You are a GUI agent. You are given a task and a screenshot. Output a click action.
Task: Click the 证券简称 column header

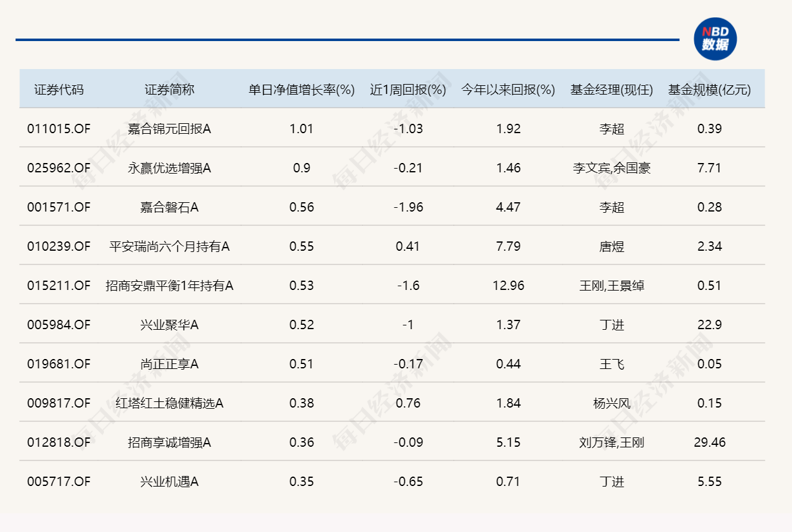point(169,90)
